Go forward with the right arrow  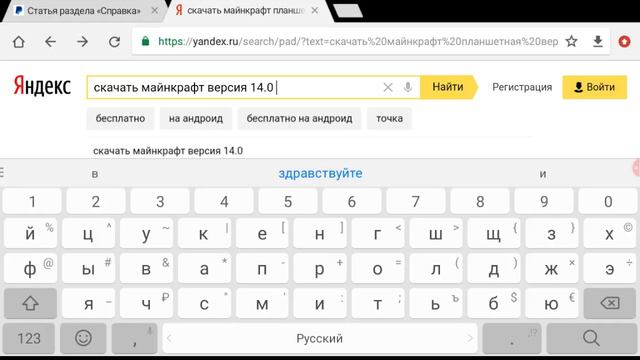(x=82, y=42)
